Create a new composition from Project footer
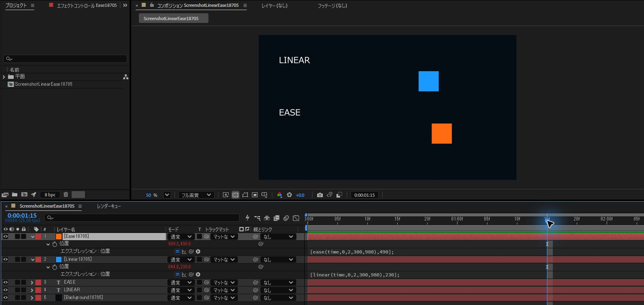This screenshot has width=644, height=305. [24, 195]
